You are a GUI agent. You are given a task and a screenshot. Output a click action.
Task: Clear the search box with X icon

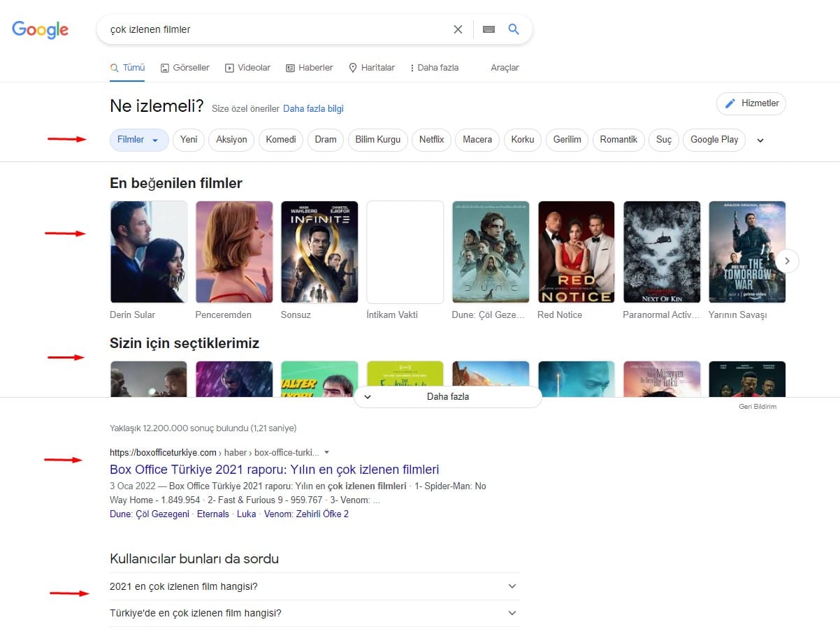458,29
